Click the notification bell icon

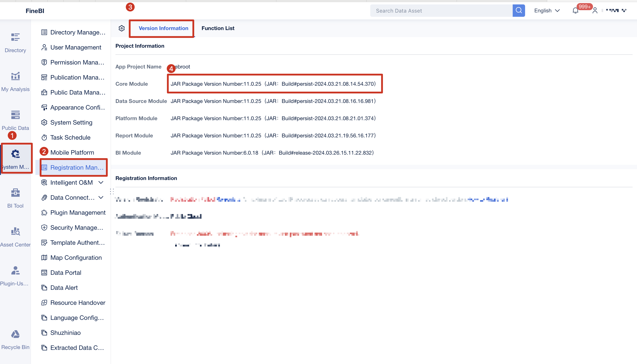[575, 11]
